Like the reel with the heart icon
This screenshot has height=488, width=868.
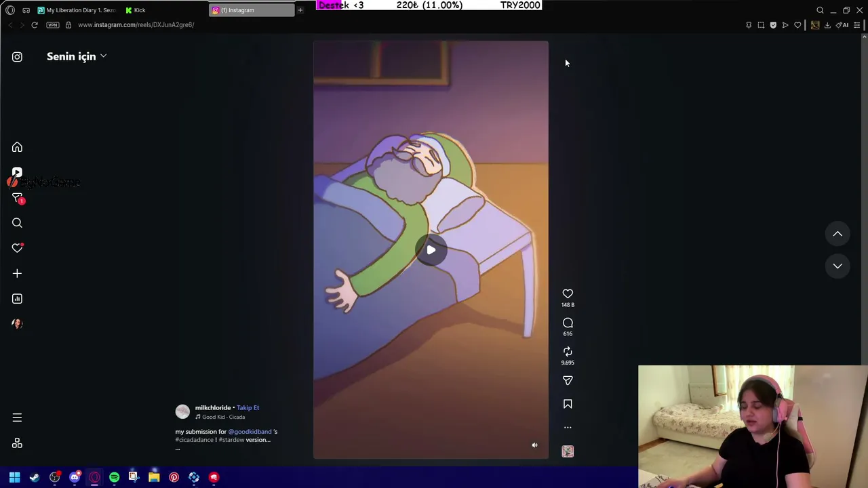(x=568, y=293)
